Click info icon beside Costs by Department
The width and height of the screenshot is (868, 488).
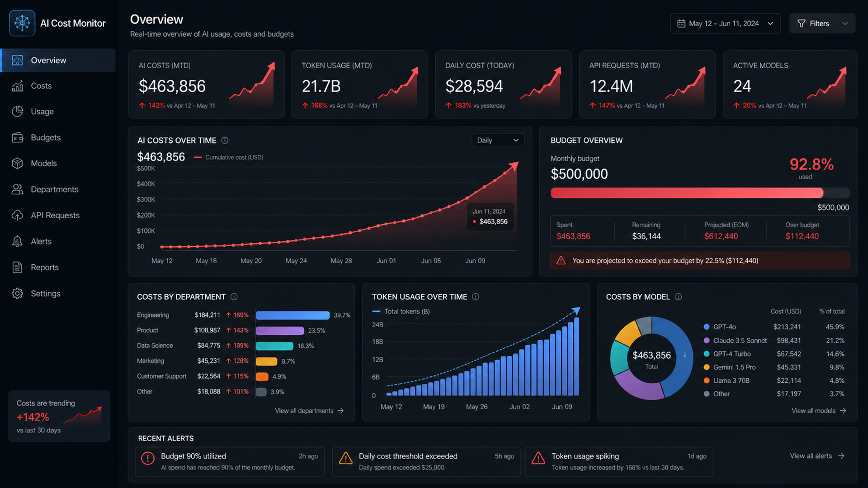coord(234,297)
